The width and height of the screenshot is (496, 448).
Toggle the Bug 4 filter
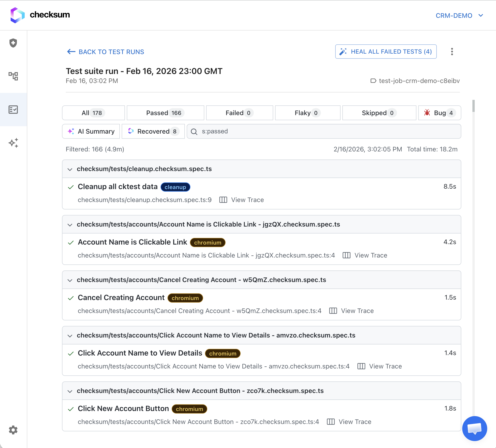coord(439,113)
